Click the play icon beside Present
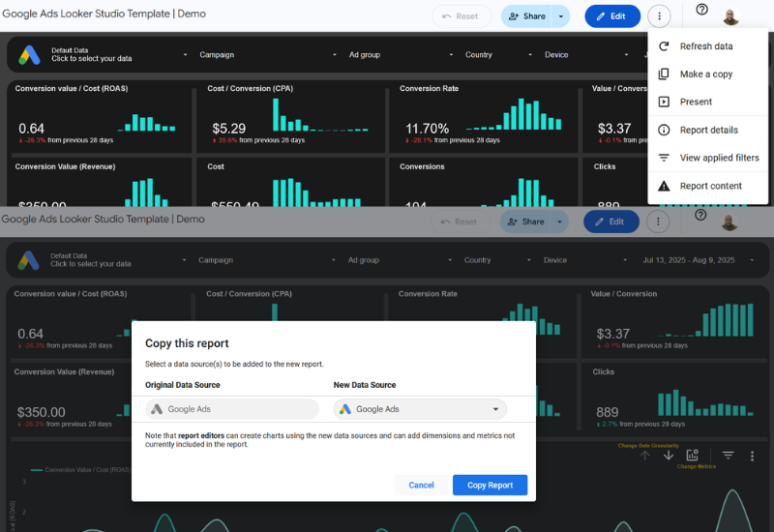The height and width of the screenshot is (532, 774). (664, 102)
